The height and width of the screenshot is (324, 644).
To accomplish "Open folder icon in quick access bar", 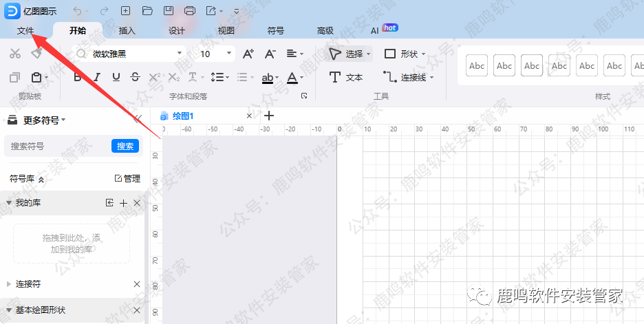I will (x=147, y=10).
